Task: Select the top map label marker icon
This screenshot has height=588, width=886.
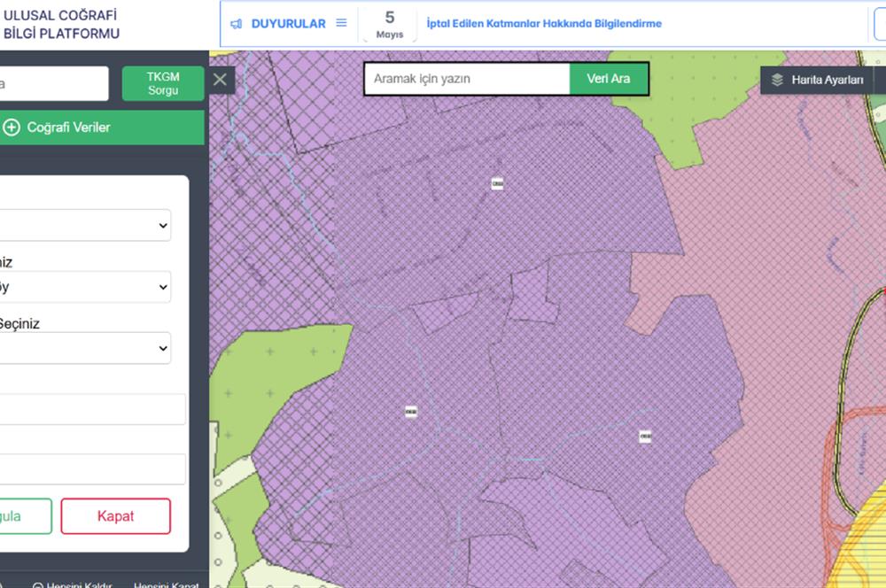Action: pyautogui.click(x=497, y=183)
